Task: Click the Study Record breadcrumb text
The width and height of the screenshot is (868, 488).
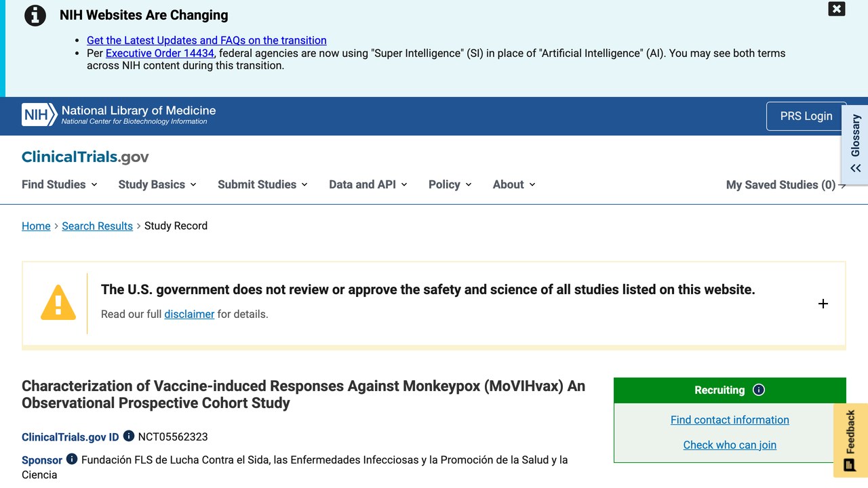Action: pyautogui.click(x=176, y=226)
